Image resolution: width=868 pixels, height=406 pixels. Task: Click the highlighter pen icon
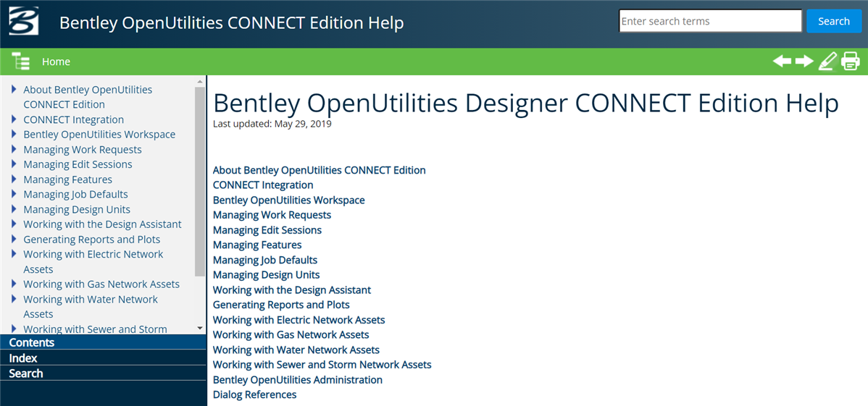(x=827, y=61)
